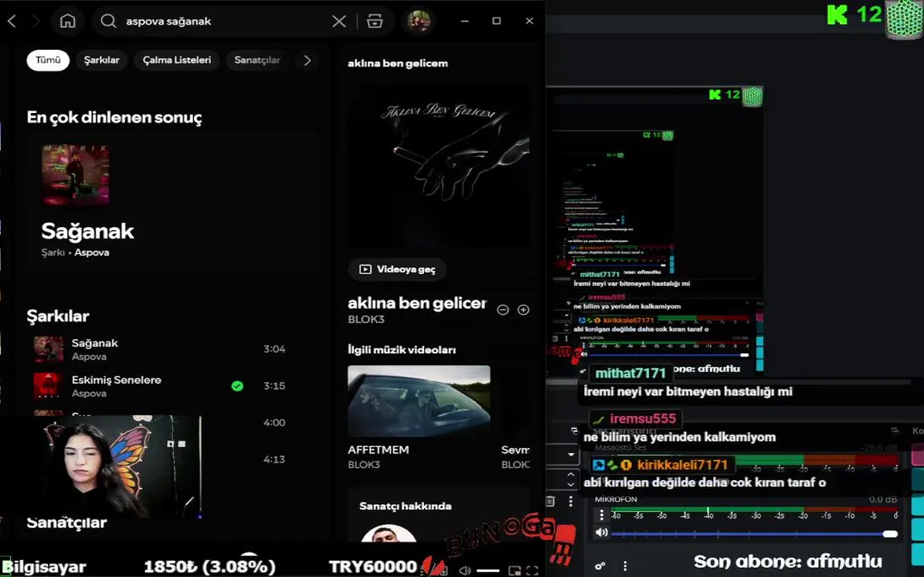924x577 pixels.
Task: Click the trash delete icon in OBS
Action: [x=551, y=501]
